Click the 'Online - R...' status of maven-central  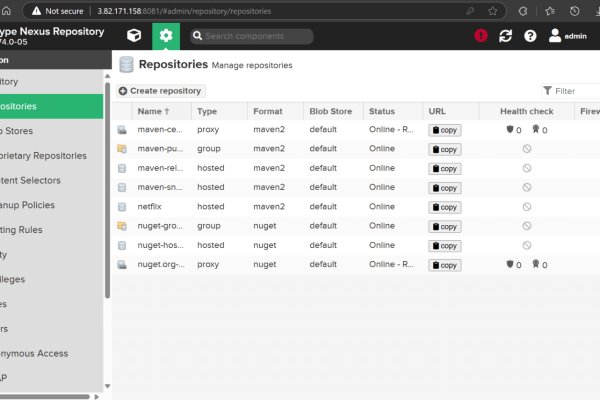click(391, 129)
